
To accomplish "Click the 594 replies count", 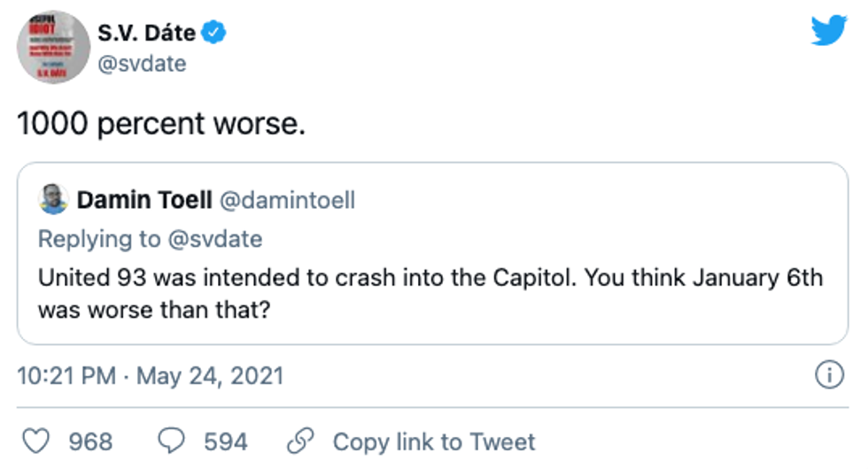I will [x=225, y=441].
